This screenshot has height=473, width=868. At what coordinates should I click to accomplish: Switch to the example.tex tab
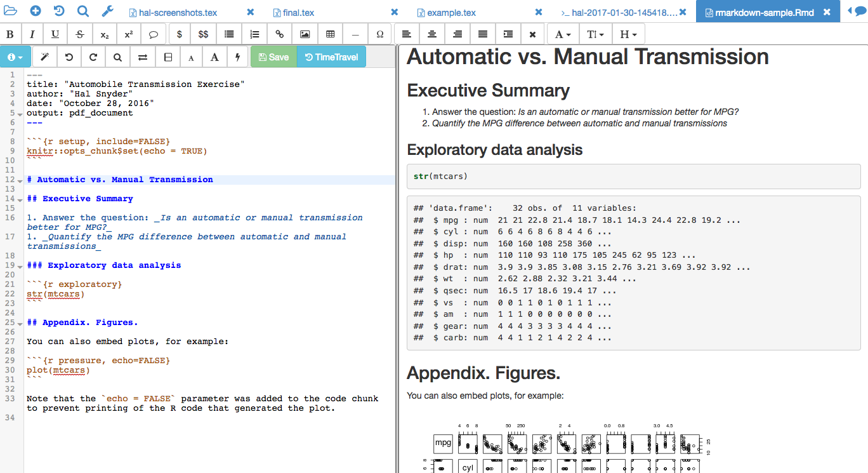point(451,12)
